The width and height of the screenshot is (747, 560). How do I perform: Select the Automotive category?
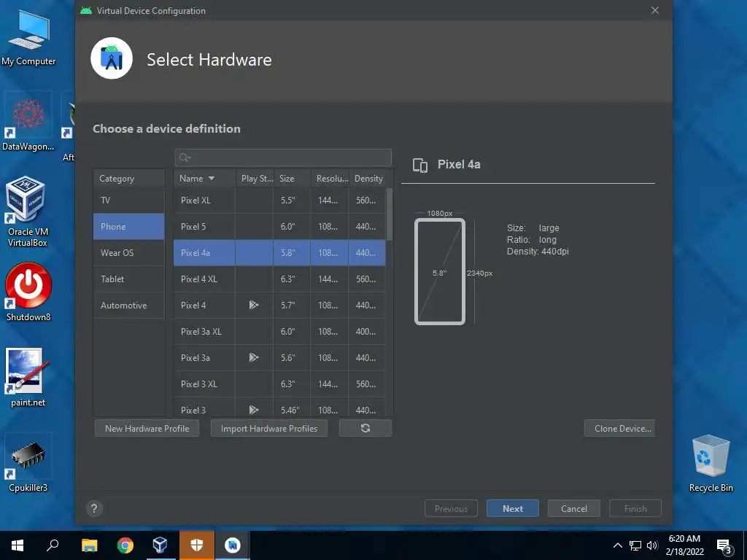tap(128, 306)
